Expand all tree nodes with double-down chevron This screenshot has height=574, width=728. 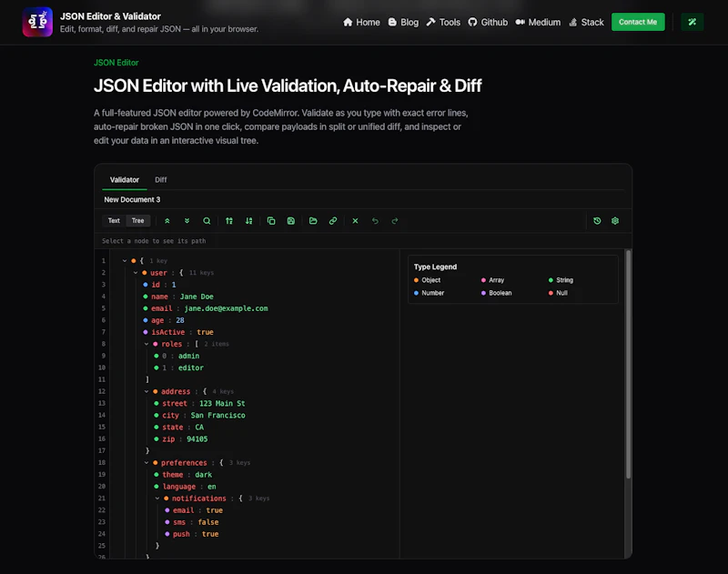(x=187, y=221)
